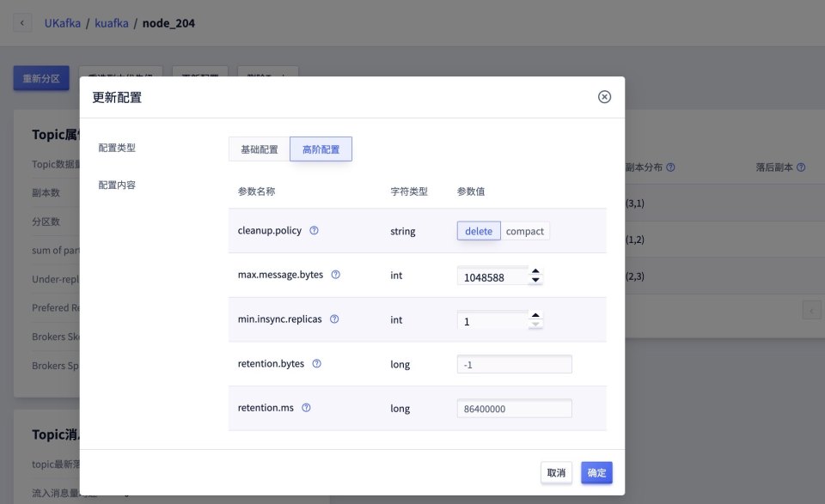
Task: Click the retention.ms input field
Action: click(x=514, y=409)
